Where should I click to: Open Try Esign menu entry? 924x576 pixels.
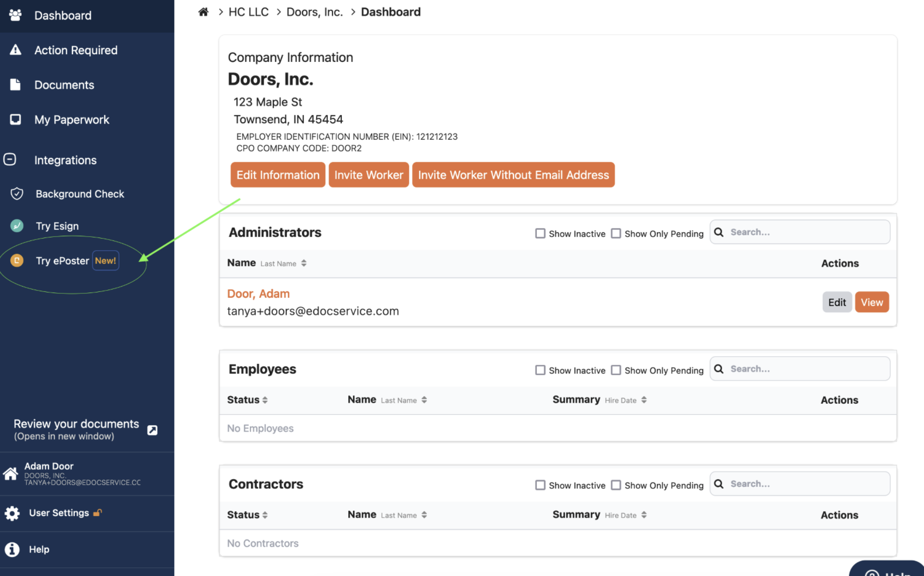57,226
